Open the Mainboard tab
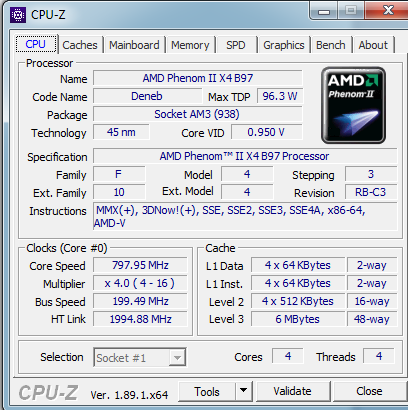The width and height of the screenshot is (408, 412). [134, 45]
